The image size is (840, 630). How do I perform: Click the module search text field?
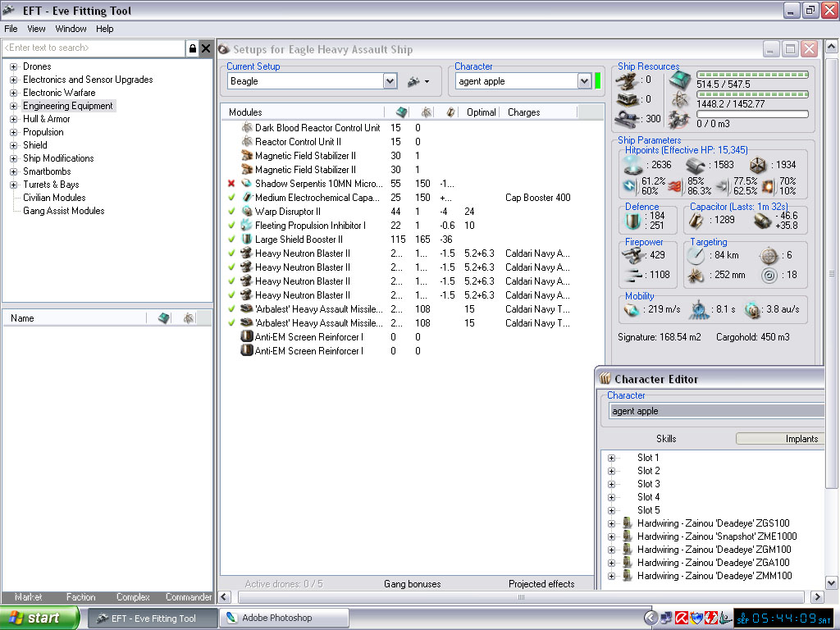click(x=93, y=48)
